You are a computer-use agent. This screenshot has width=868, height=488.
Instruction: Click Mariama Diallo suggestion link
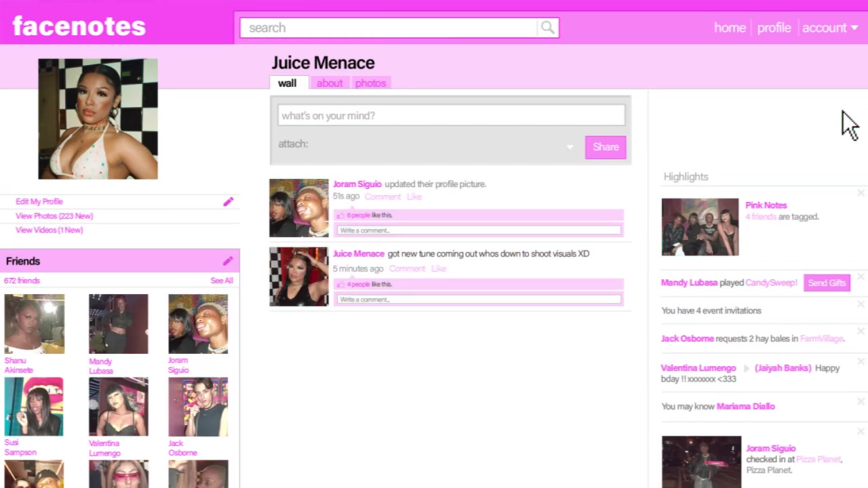745,407
